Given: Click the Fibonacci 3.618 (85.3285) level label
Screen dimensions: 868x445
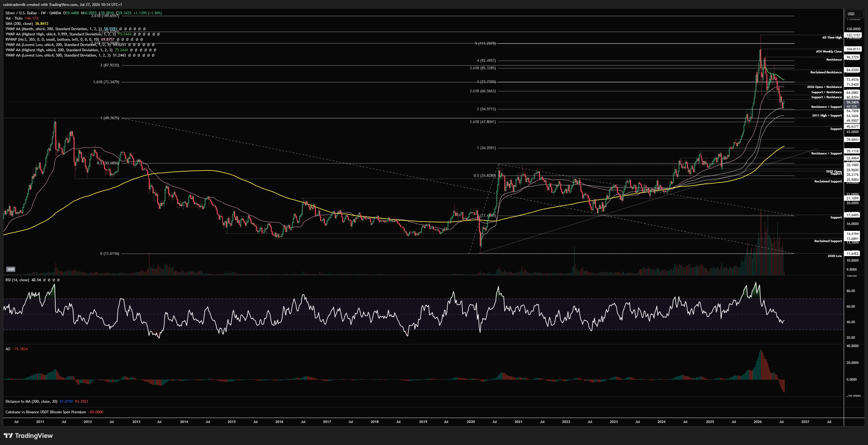Looking at the screenshot, I should [483, 68].
